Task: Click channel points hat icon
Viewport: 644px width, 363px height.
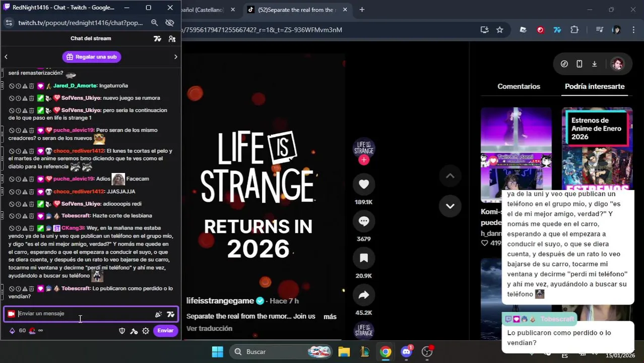Action: click(x=32, y=331)
